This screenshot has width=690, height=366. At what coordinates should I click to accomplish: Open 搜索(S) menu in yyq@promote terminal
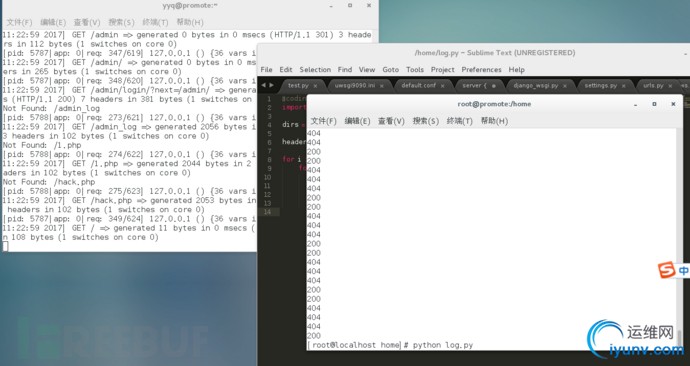[x=121, y=22]
